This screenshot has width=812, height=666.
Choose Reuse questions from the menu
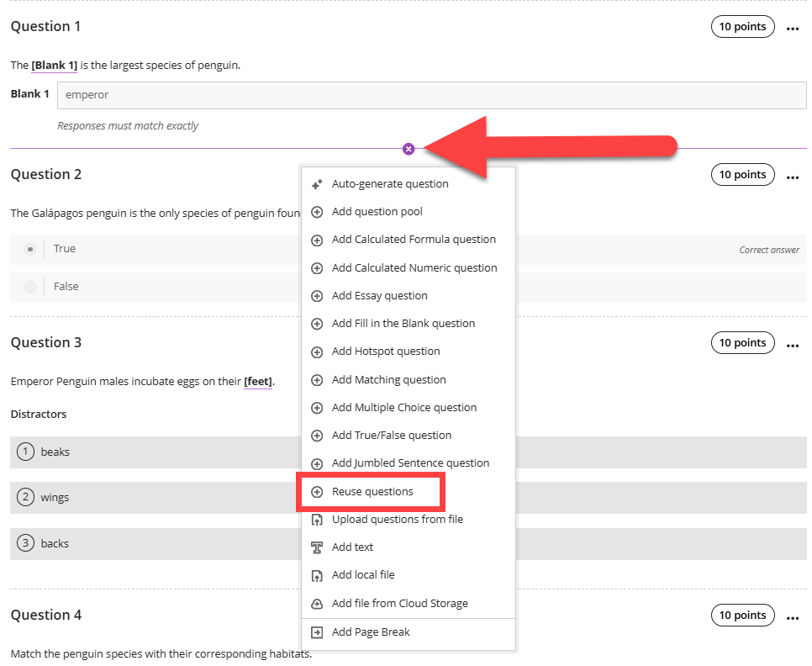372,491
